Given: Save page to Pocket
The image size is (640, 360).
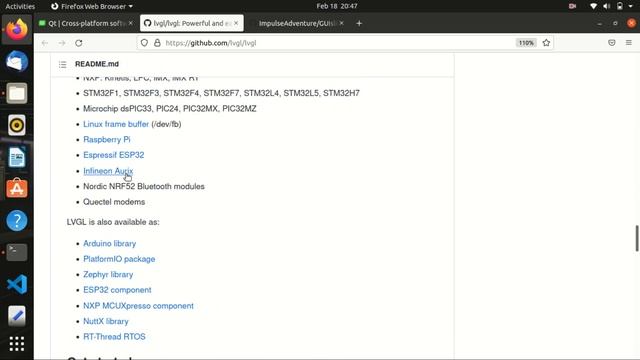Looking at the screenshot, I should [611, 43].
